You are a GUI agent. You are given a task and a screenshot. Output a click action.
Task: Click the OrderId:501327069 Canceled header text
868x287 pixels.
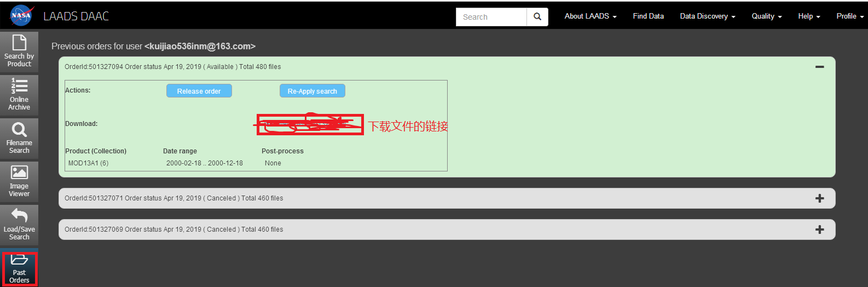point(174,229)
